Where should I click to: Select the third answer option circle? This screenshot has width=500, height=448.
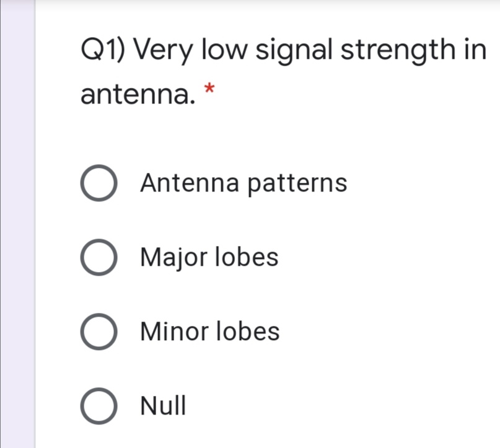coord(99,332)
